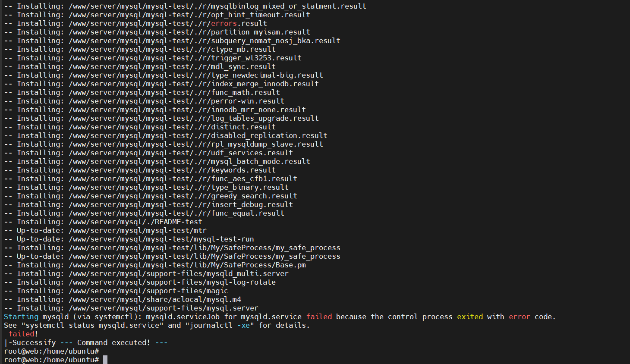Click the SafeProcess/Base.pm path
This screenshot has height=364, width=630.
pyautogui.click(x=187, y=265)
